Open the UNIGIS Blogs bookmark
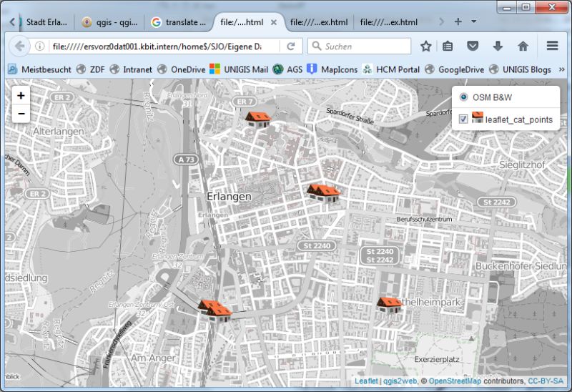Screen dimensions: 572x392 point(521,69)
